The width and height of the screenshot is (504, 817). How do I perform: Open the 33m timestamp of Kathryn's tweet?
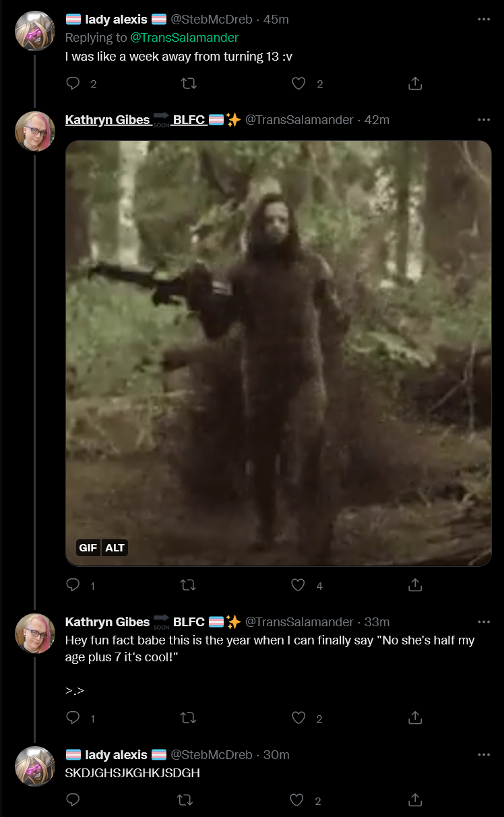[x=377, y=622]
